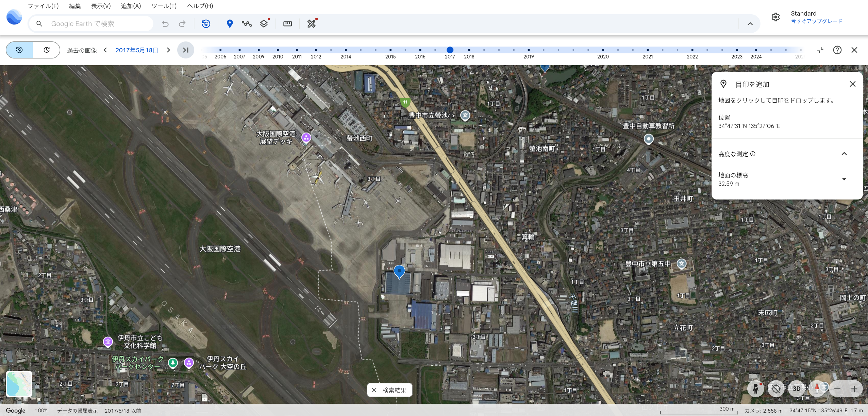Toggle the 3D view button
Screen dimensions: 868x416
pyautogui.click(x=797, y=388)
